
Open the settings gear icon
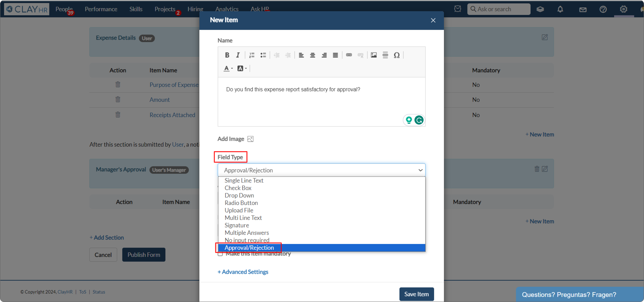click(623, 9)
